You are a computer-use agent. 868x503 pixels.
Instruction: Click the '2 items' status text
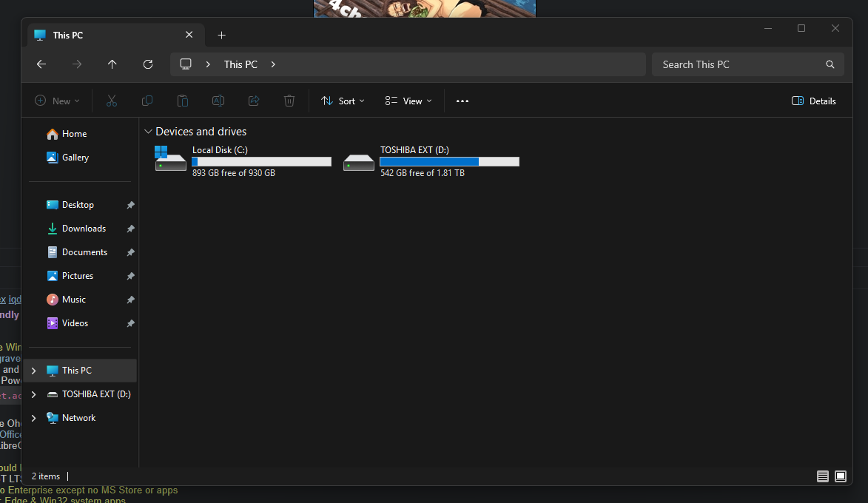coord(45,476)
